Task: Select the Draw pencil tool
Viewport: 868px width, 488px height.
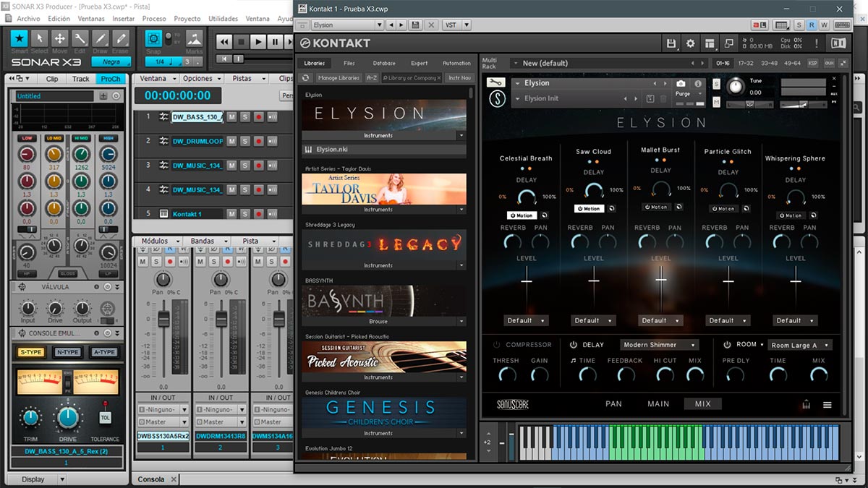Action: tap(100, 39)
